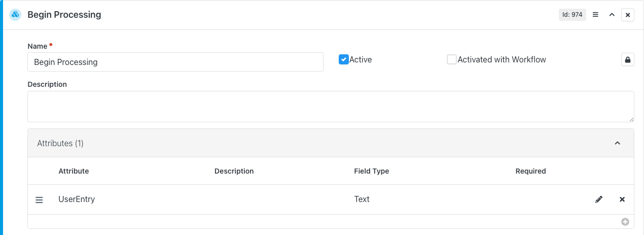
Task: Add a new attribute with plus icon
Action: (625, 222)
